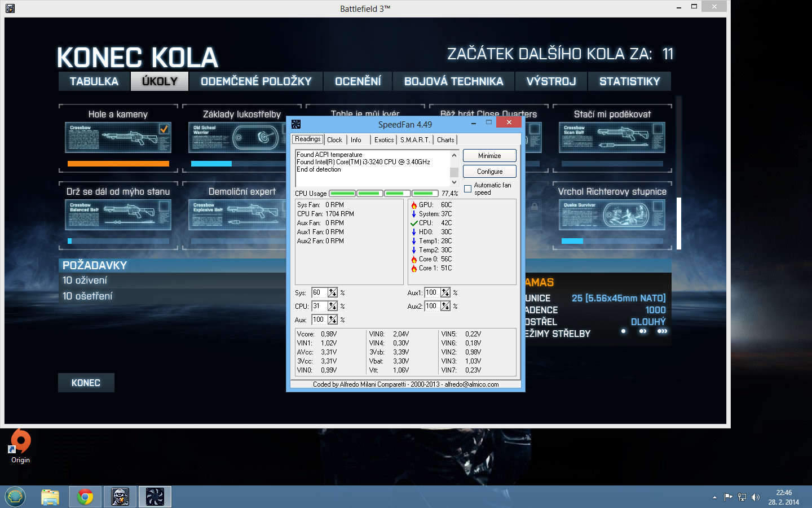The width and height of the screenshot is (812, 508).
Task: Click the CPU temperature green check icon
Action: (x=414, y=223)
